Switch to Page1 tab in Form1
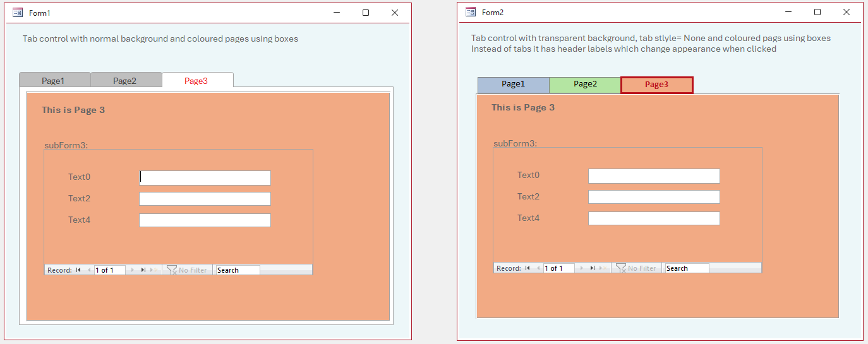The image size is (868, 344). coord(54,80)
